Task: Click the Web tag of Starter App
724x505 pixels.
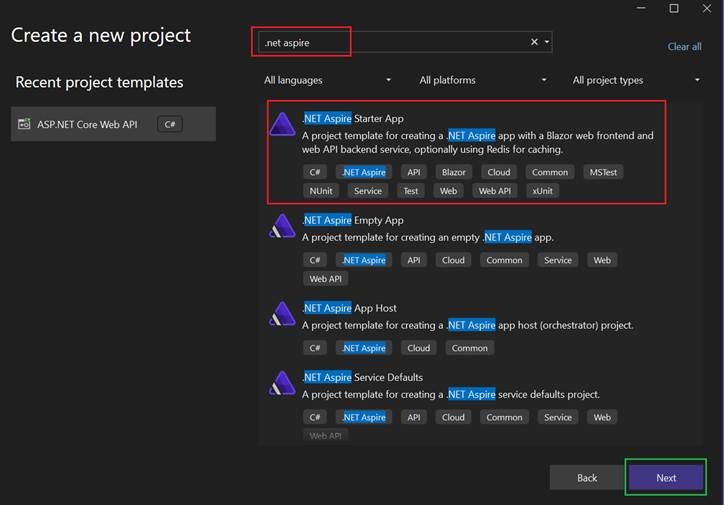Action: click(x=448, y=191)
